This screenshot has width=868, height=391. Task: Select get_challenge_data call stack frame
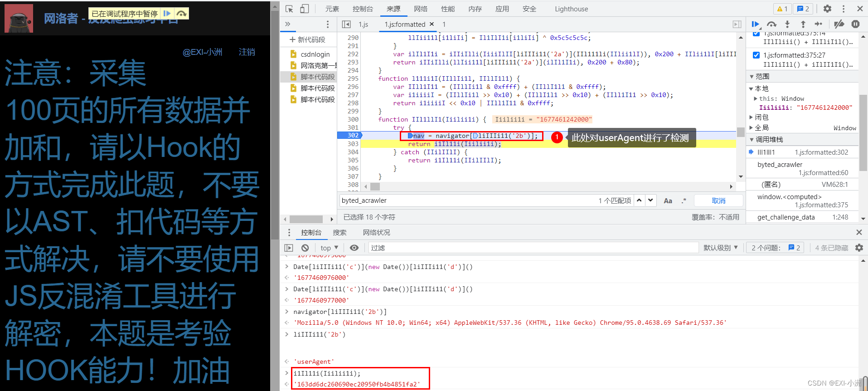tap(802, 217)
